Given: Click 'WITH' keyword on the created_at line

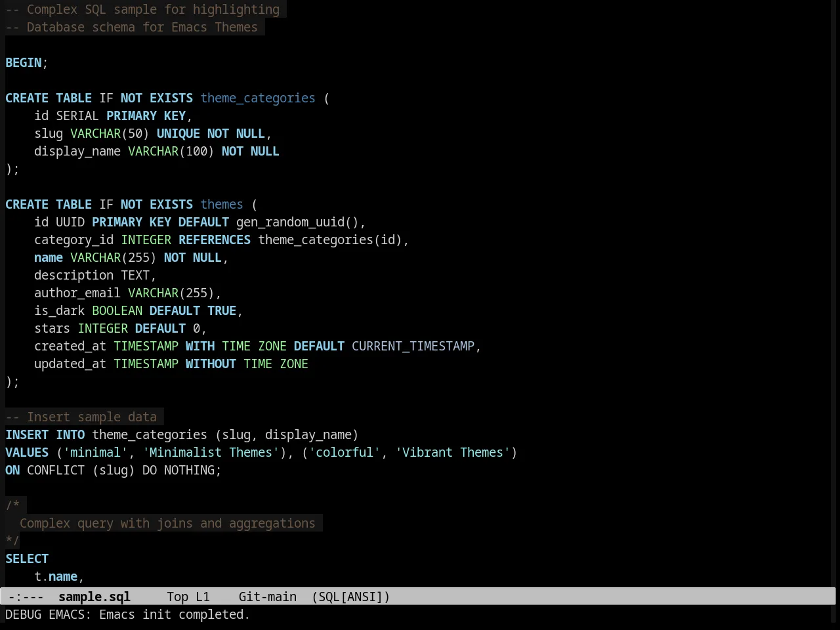Looking at the screenshot, I should tap(200, 346).
